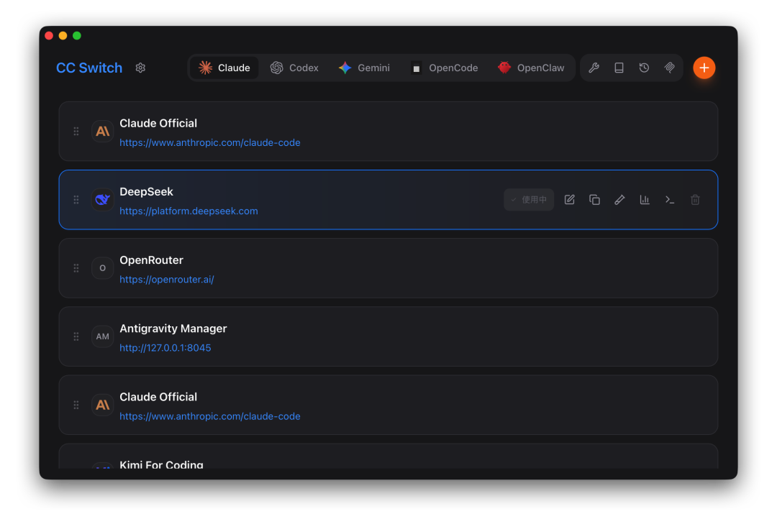Open the platform.deepseek.com link
Image resolution: width=777 pixels, height=532 pixels.
click(x=188, y=211)
